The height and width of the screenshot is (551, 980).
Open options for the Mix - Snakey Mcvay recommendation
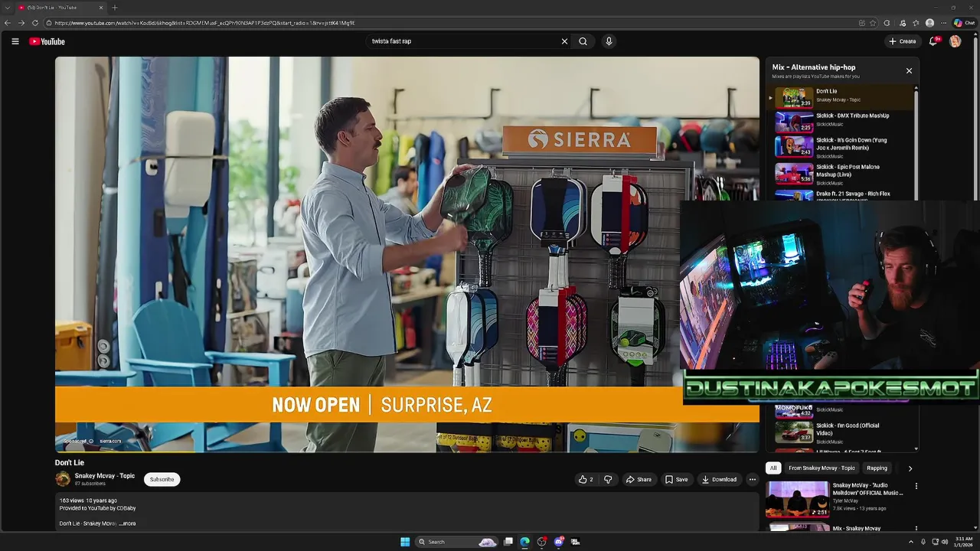916,529
